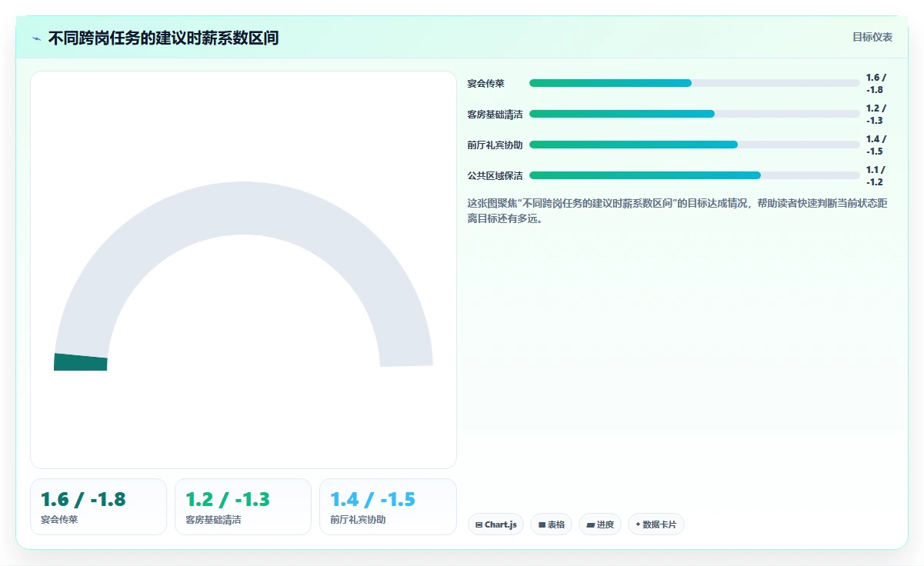The width and height of the screenshot is (924, 566).
Task: Click the 目标仪表 label in header
Action: 872,37
